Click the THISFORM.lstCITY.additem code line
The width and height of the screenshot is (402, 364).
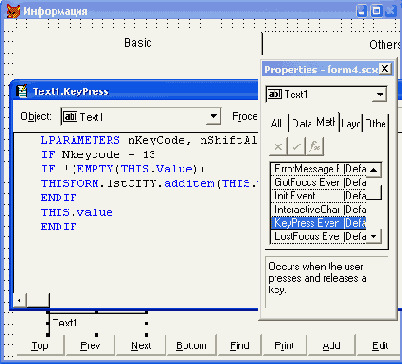(x=149, y=183)
